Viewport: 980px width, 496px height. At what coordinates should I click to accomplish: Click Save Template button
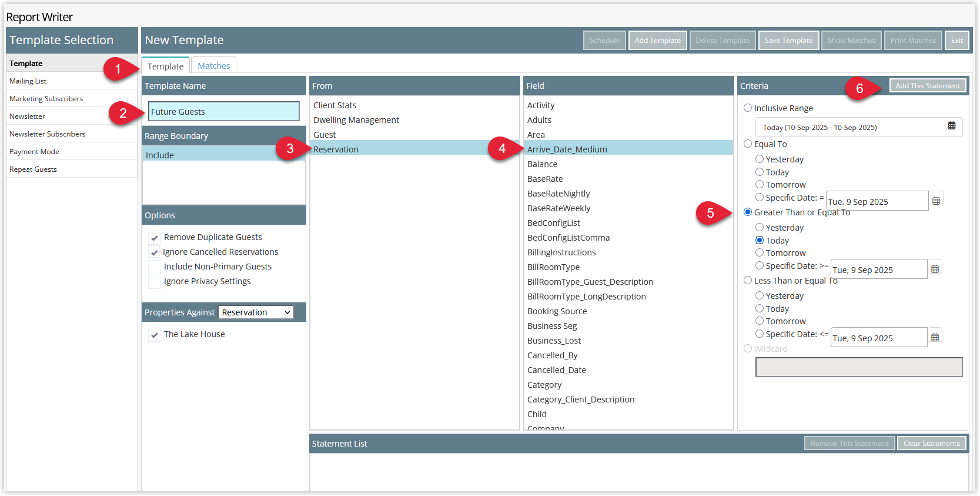coord(788,40)
